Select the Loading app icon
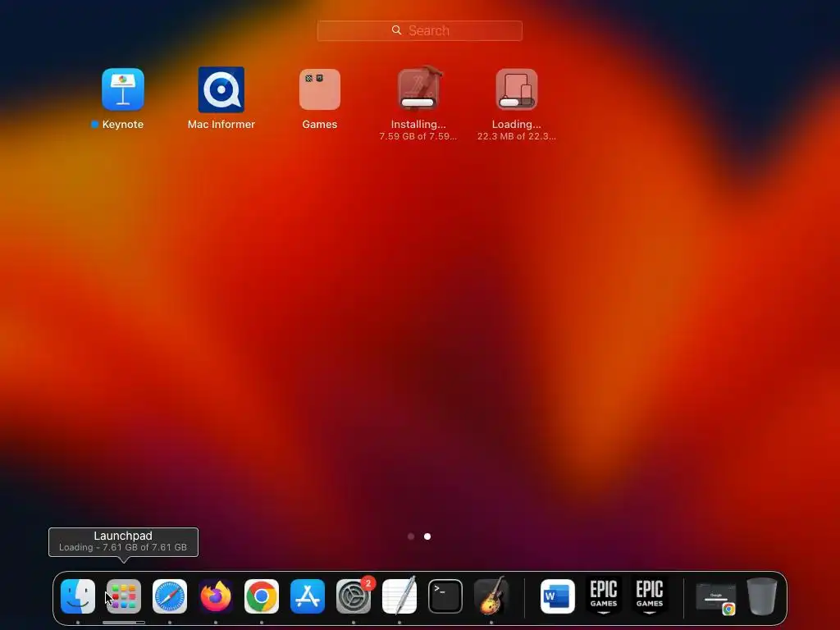This screenshot has height=630, width=840. point(517,89)
